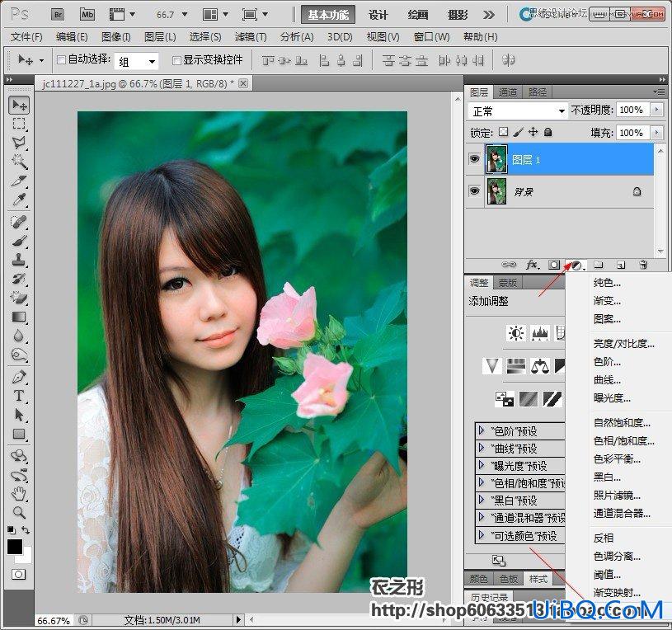The height and width of the screenshot is (630, 672).
Task: Select the Dodge tool
Action: 18,355
